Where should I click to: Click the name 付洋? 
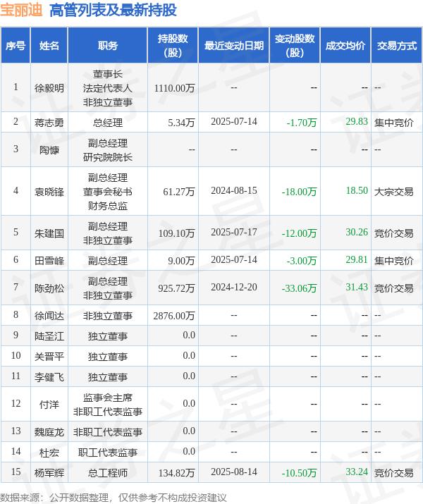(x=49, y=405)
